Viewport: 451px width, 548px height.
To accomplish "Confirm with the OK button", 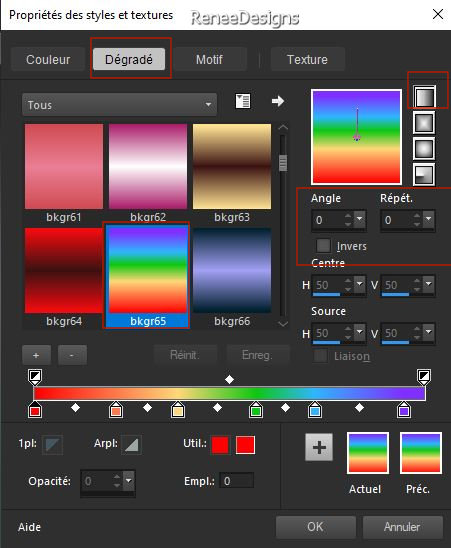I will point(315,527).
